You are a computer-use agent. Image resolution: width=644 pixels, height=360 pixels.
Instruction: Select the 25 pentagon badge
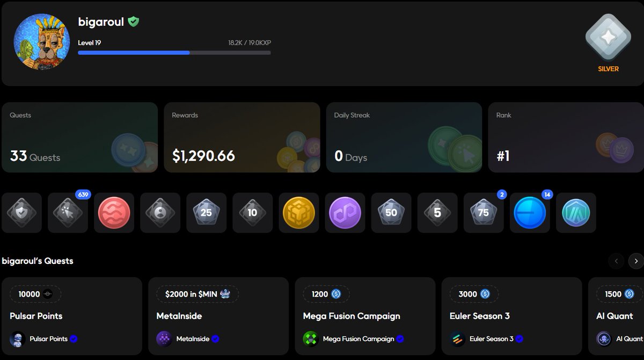click(x=207, y=213)
